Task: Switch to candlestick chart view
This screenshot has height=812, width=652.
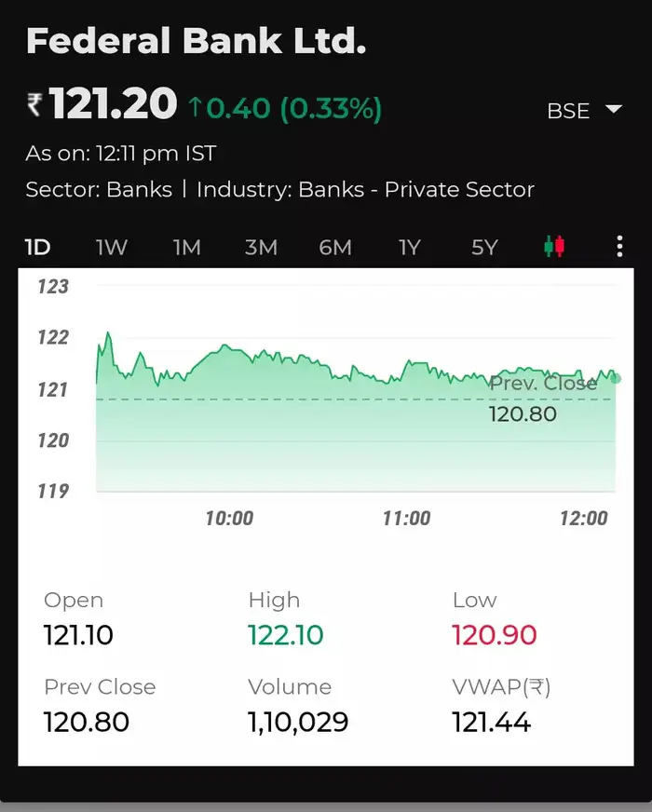Action: (x=554, y=247)
